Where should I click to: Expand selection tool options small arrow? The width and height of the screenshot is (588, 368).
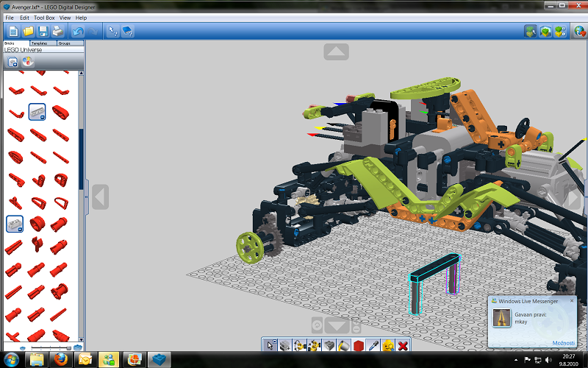[274, 341]
